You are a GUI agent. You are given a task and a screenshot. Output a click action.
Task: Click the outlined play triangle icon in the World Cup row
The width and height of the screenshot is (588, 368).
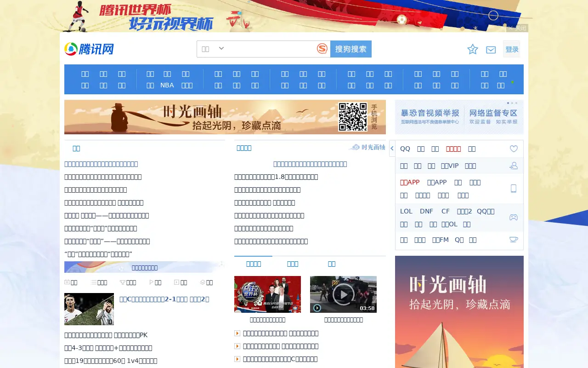point(152,282)
